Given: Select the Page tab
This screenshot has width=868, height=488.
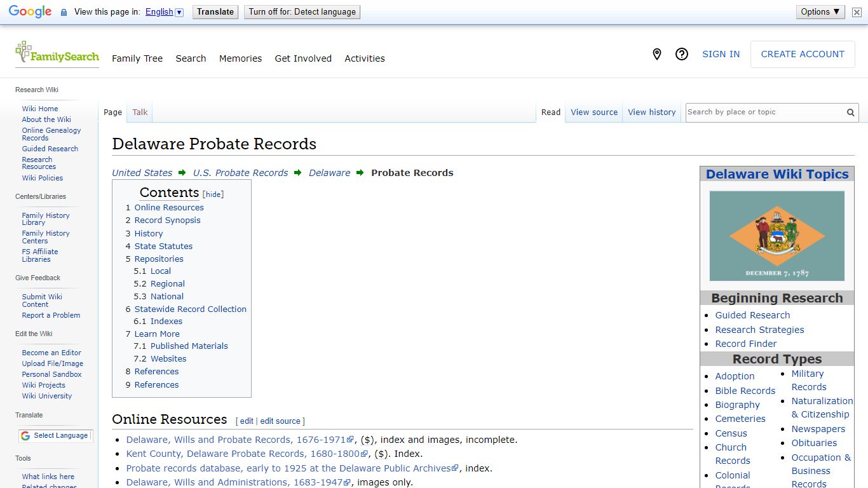Looking at the screenshot, I should (x=112, y=112).
